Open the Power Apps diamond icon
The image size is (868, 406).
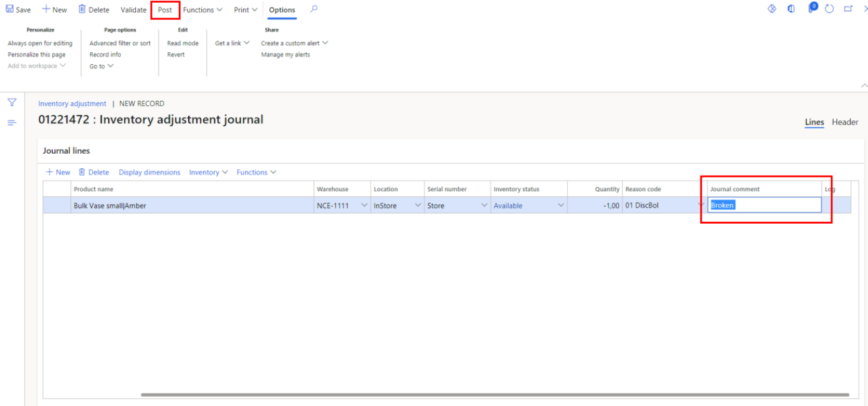click(772, 9)
